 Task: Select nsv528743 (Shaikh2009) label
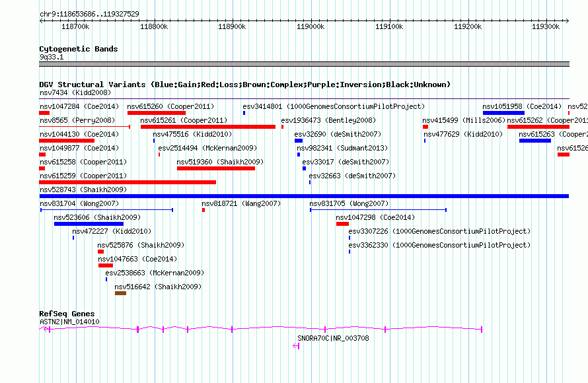point(83,190)
